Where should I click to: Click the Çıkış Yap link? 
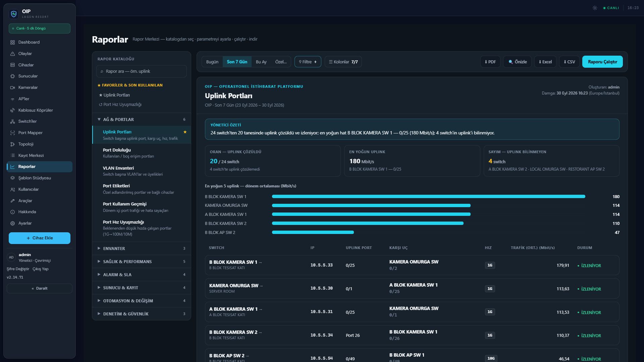click(x=40, y=269)
